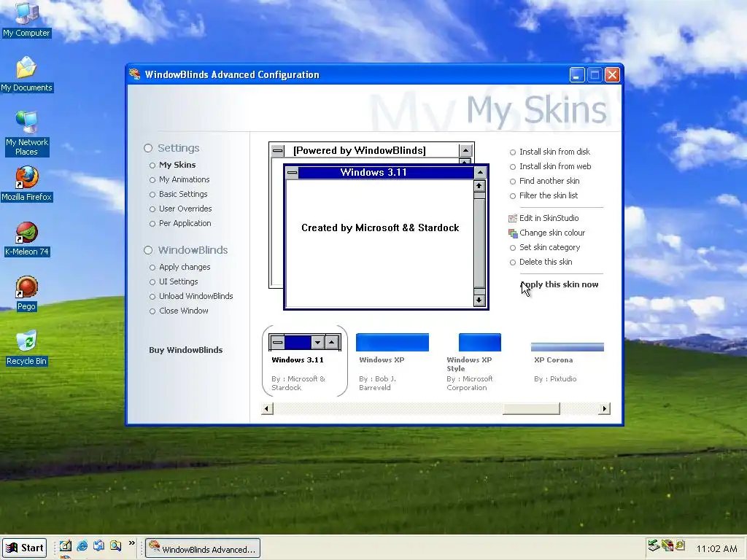Click the middle system tray icon
The image size is (747, 560).
point(667,545)
